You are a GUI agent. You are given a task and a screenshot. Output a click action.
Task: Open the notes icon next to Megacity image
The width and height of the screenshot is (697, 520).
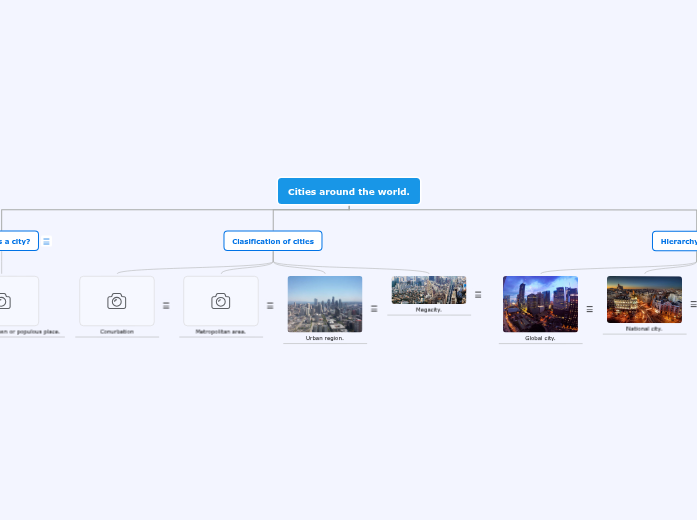coord(478,295)
